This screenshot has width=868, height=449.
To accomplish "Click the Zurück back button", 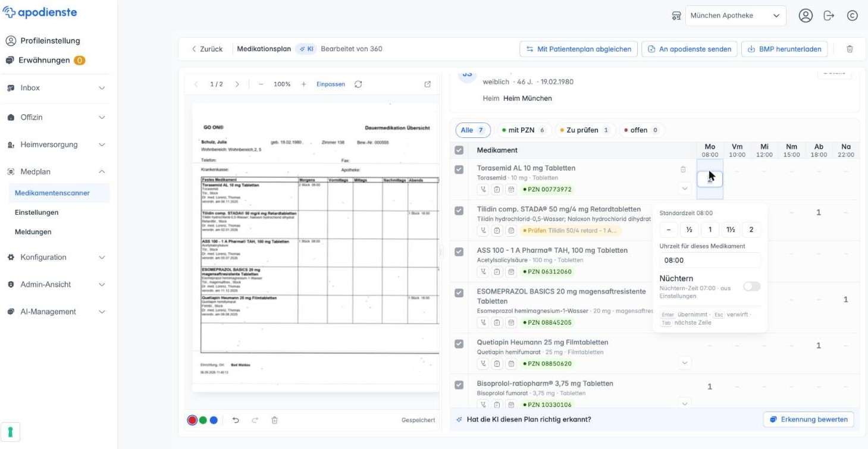I will point(207,49).
